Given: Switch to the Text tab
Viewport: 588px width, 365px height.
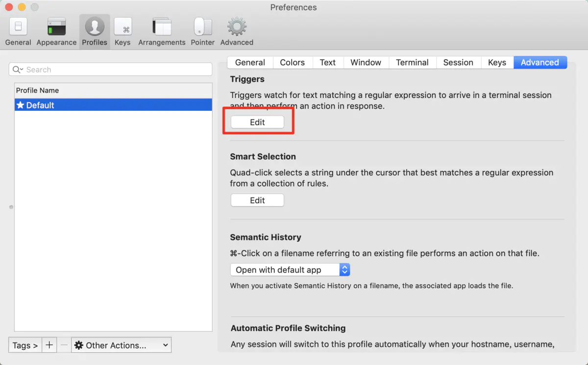Looking at the screenshot, I should click(x=328, y=62).
